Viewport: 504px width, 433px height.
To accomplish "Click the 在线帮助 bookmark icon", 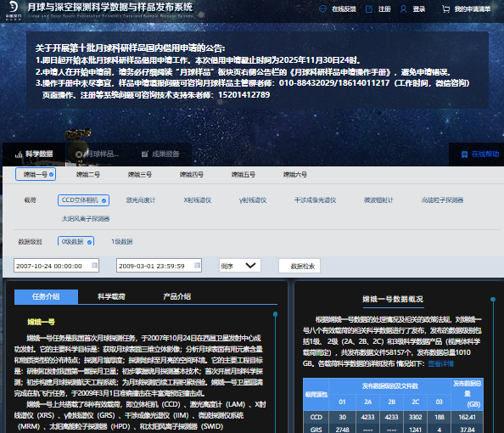I will (464, 155).
